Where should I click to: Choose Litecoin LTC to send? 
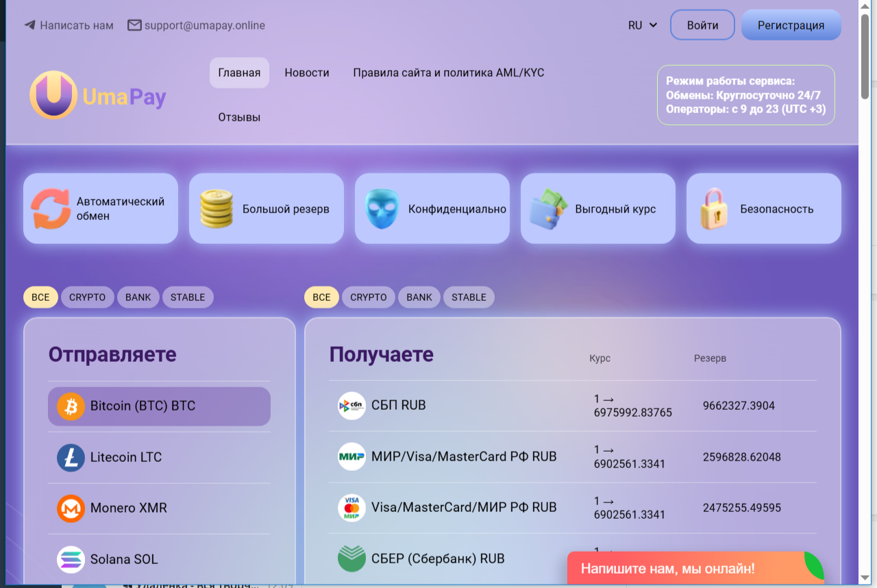pyautogui.click(x=159, y=457)
